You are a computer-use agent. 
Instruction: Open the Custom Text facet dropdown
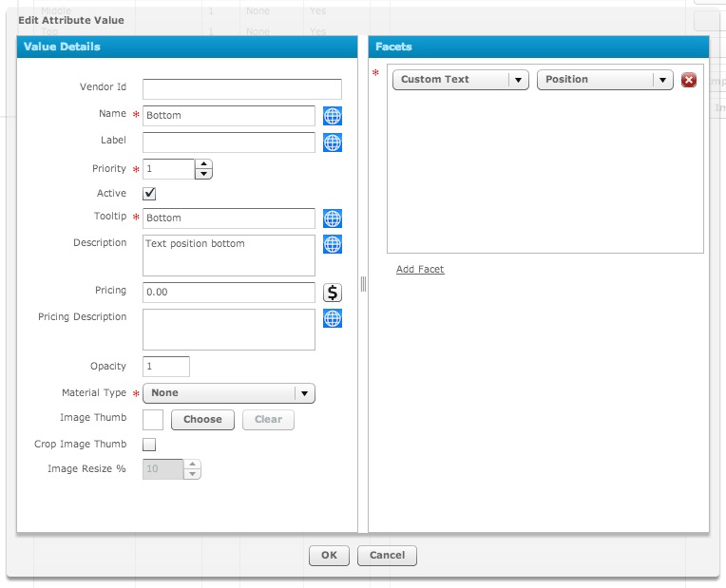coord(461,80)
